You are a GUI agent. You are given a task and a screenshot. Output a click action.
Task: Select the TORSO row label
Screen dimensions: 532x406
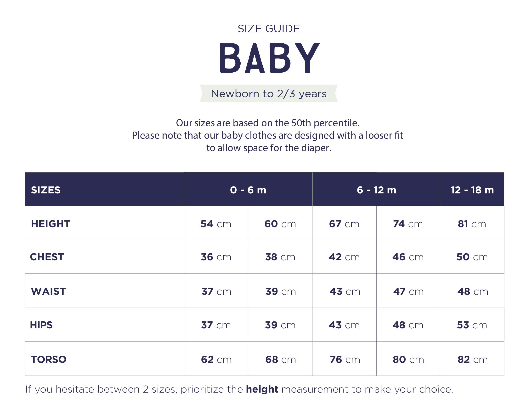click(x=49, y=360)
